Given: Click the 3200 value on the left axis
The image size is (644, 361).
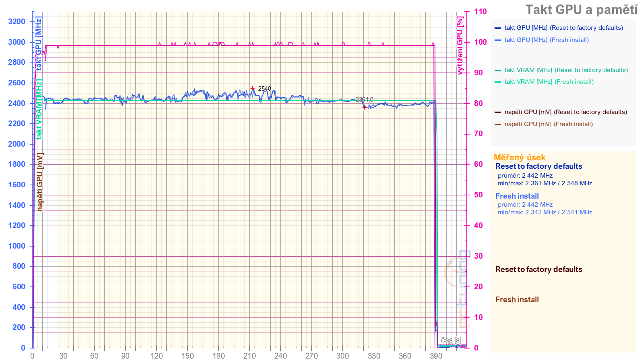Looking at the screenshot, I should coord(17,22).
